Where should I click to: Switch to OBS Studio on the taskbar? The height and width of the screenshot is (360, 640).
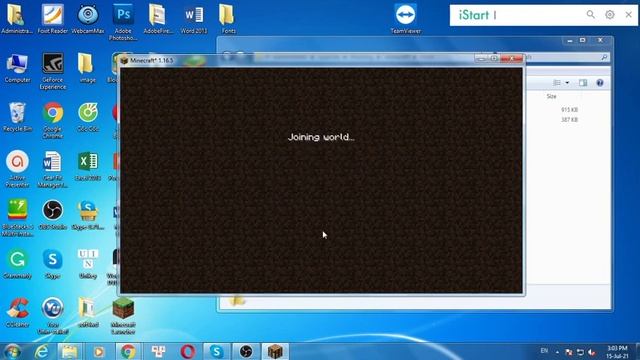point(246,351)
